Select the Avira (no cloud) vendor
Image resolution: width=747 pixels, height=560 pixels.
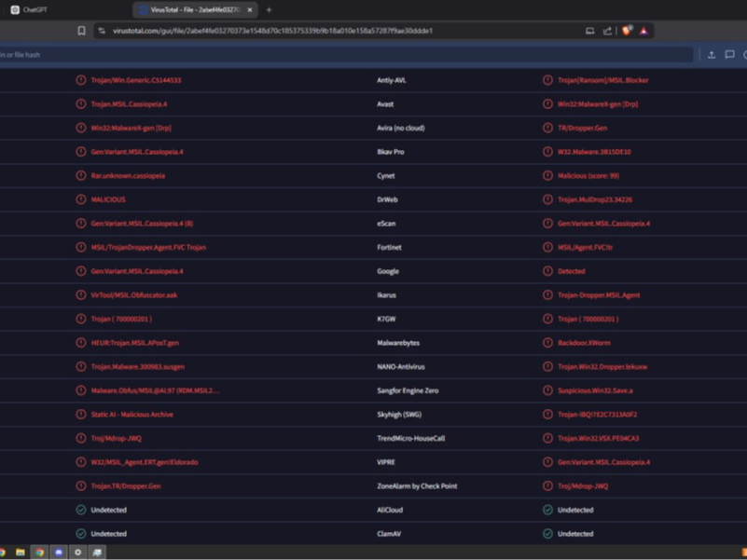[401, 128]
